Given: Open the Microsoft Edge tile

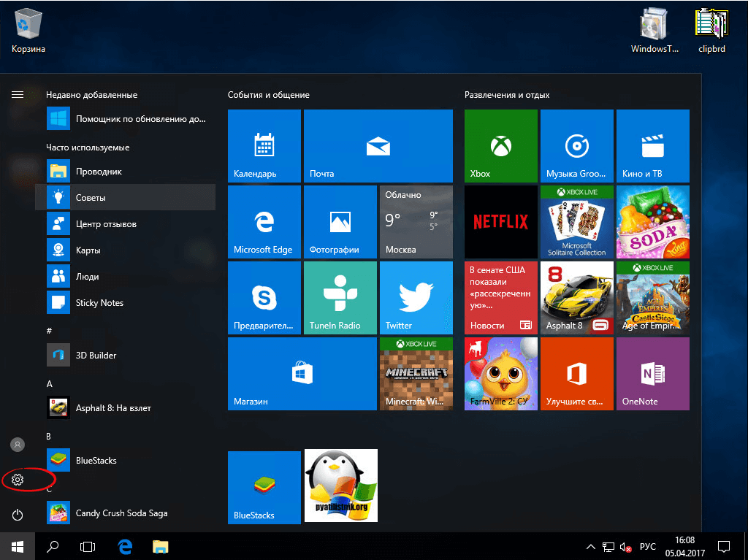Looking at the screenshot, I should [264, 222].
